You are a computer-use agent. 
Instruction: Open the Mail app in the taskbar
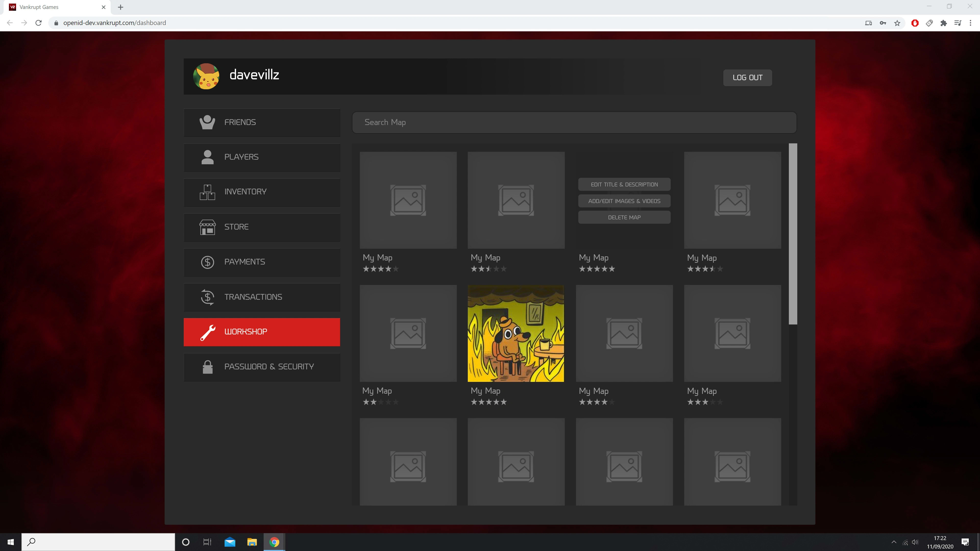(x=230, y=542)
